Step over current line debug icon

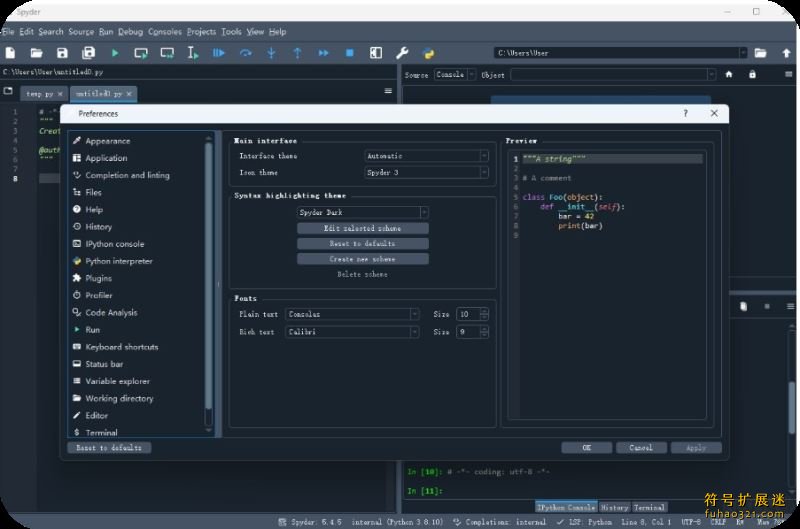245,53
